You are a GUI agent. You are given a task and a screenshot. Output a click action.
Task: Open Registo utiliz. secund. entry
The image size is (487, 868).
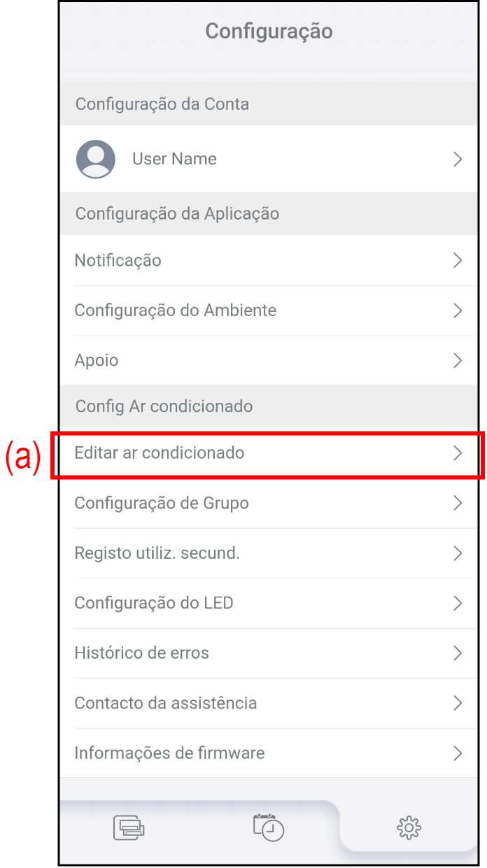click(157, 553)
